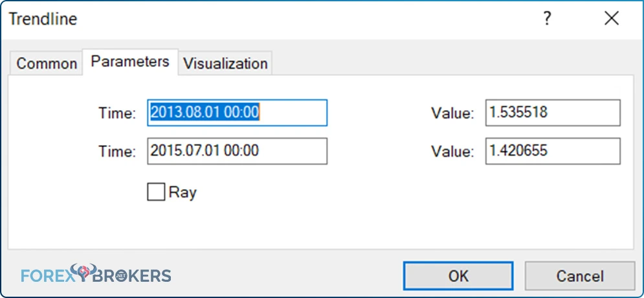Close the Trendline dialog with the X
Screen dimensions: 644x298
pyautogui.click(x=612, y=19)
